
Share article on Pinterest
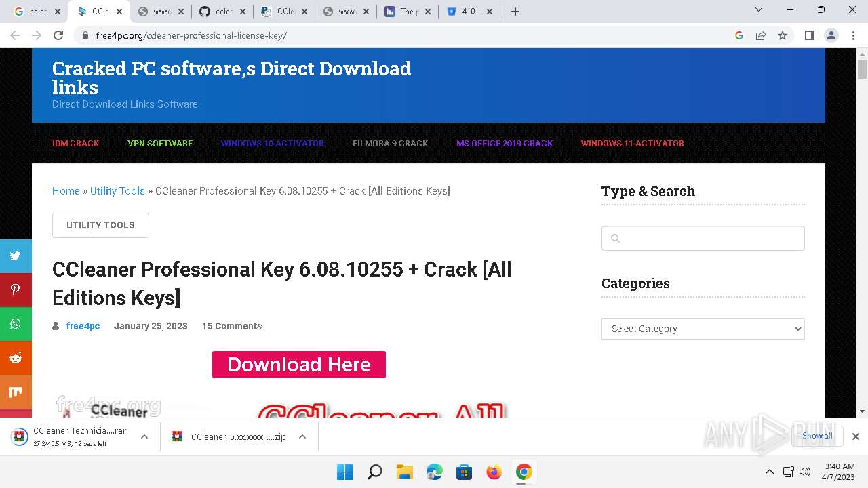click(16, 290)
